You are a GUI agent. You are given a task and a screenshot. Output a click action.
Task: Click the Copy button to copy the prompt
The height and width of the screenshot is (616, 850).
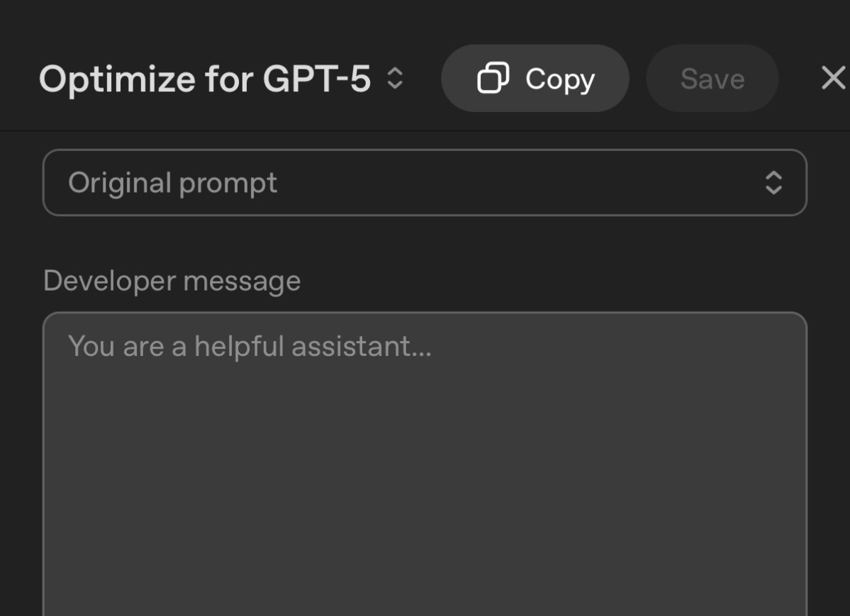[x=535, y=78]
